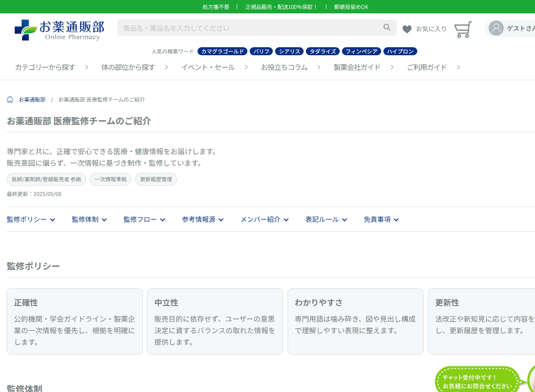Click the 一次情報準拠 badge
535x392 pixels.
111,180
